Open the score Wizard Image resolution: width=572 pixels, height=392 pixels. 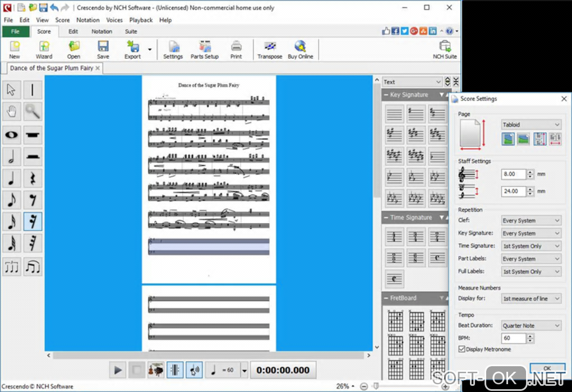(x=44, y=50)
